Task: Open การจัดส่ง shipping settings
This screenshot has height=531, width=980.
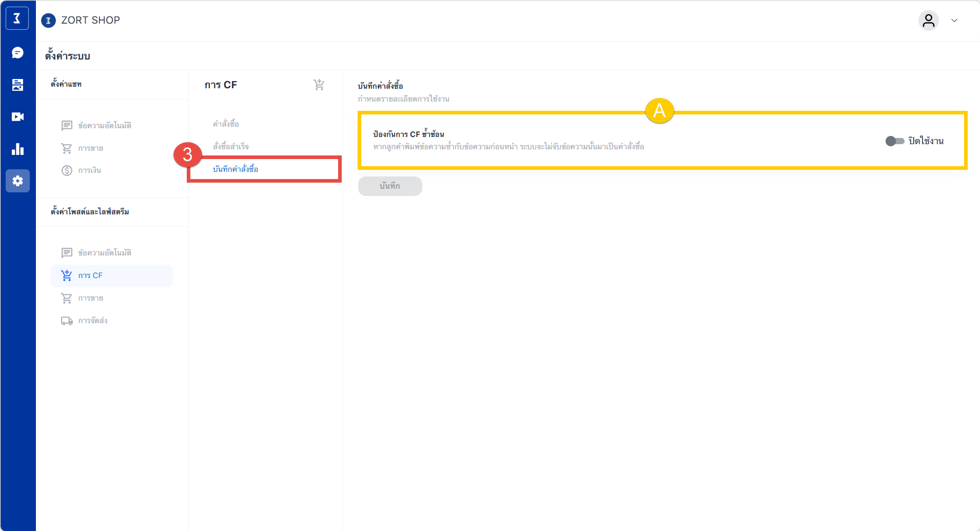Action: pos(92,321)
